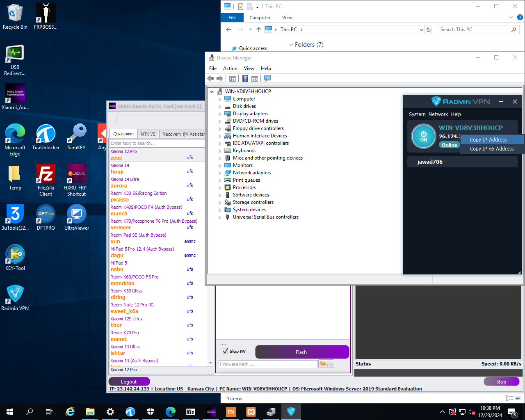Expand Universal Serial Bus controllers node

pos(219,217)
